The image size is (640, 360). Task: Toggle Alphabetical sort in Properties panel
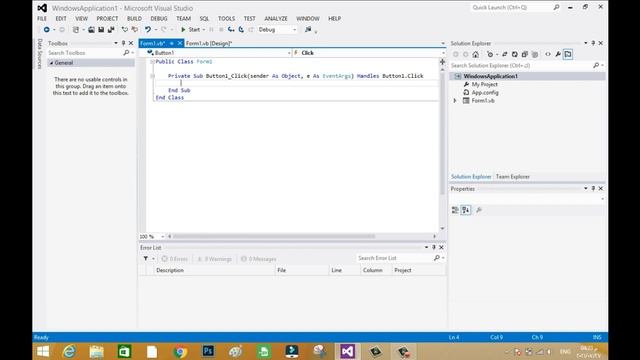[466, 210]
